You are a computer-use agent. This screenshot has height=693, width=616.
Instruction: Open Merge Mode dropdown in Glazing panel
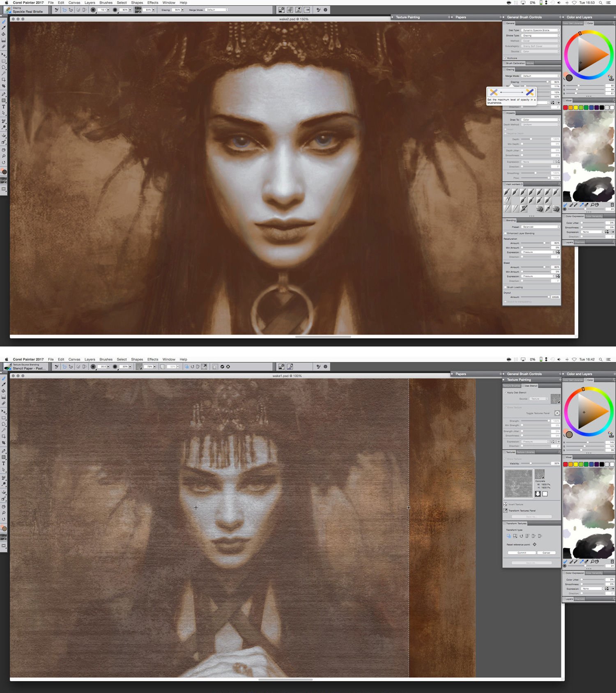point(540,76)
